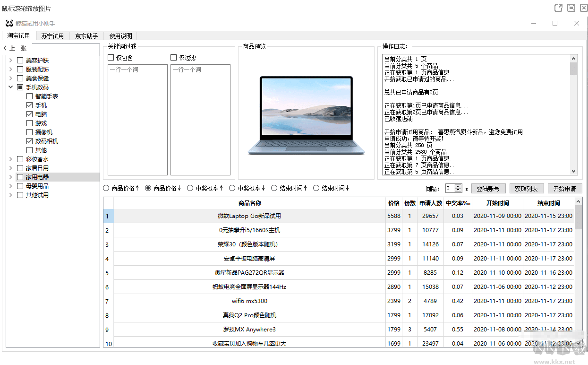The image size is (588, 365).
Task: Click the 登陆账号 button
Action: (x=488, y=189)
